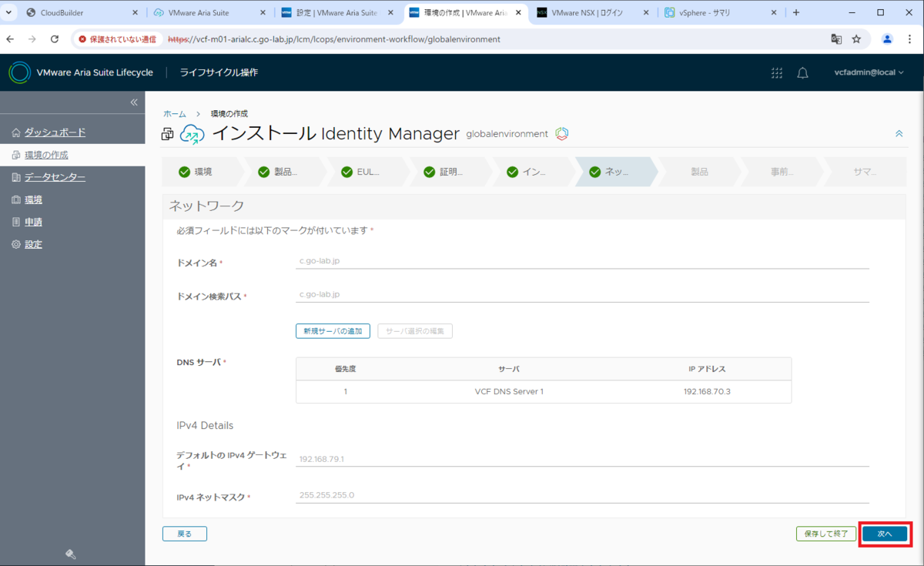Select the VCF DNS Server 1 cell
The image size is (924, 566).
(x=509, y=391)
